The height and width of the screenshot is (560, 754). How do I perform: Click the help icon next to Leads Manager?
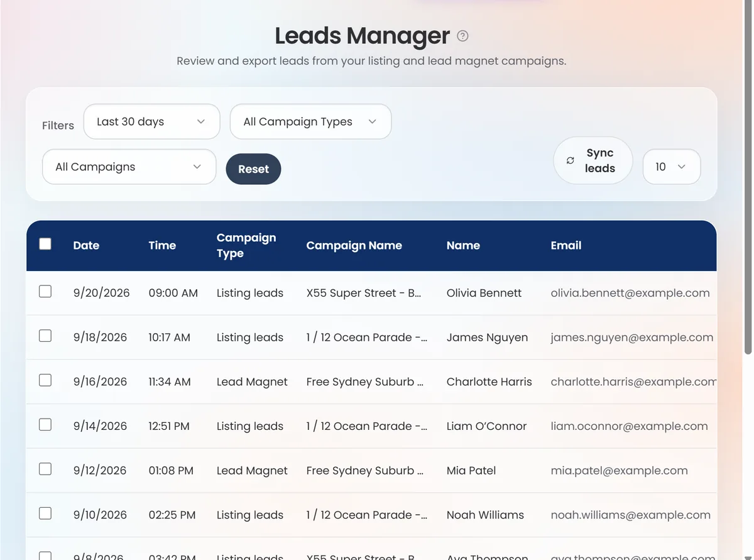pyautogui.click(x=462, y=36)
